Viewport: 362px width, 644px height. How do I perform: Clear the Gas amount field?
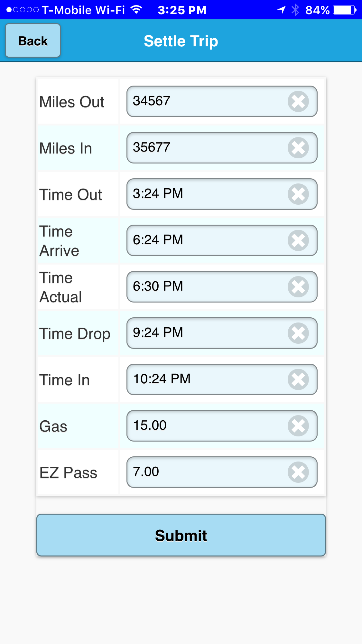point(298,426)
